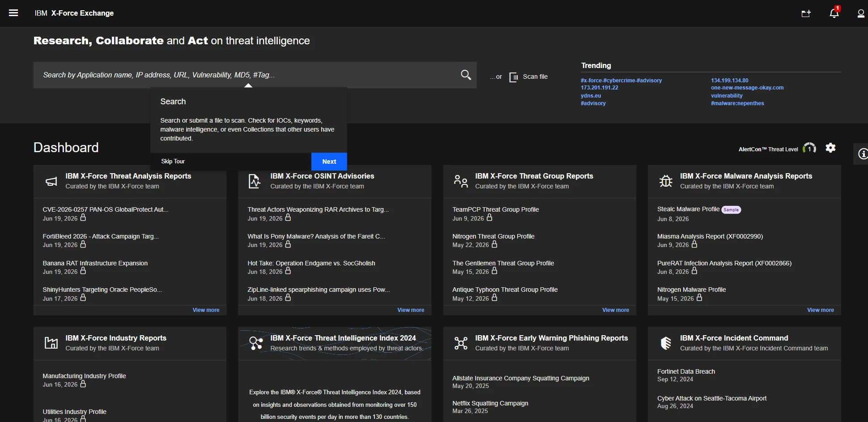
Task: Open FortiBleed 2026 Attack Campaign report
Action: (x=101, y=236)
